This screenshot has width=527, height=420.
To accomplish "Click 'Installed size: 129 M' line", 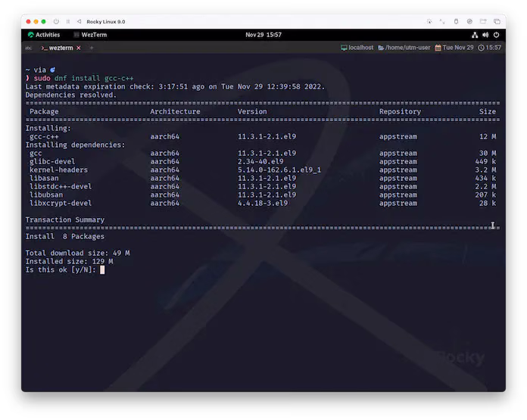I will (69, 261).
